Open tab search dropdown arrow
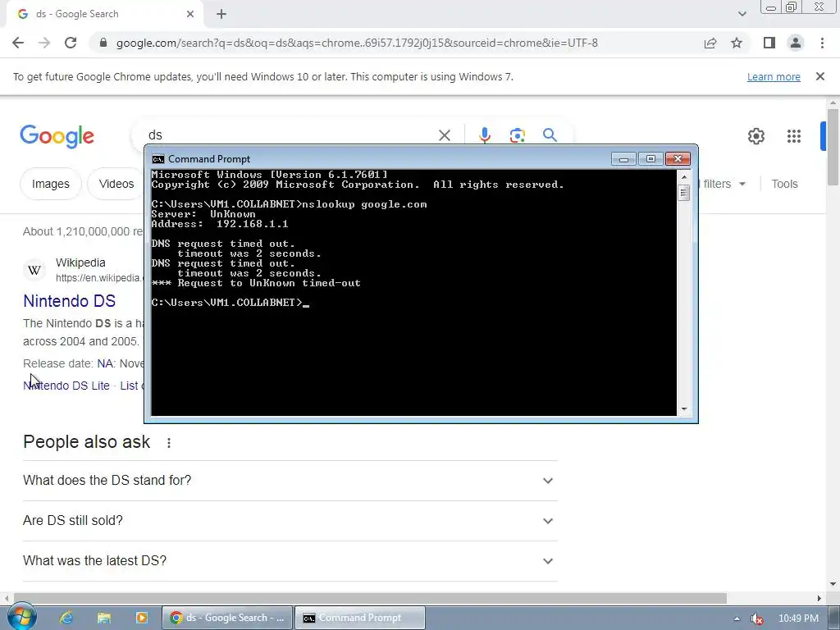 pyautogui.click(x=742, y=14)
